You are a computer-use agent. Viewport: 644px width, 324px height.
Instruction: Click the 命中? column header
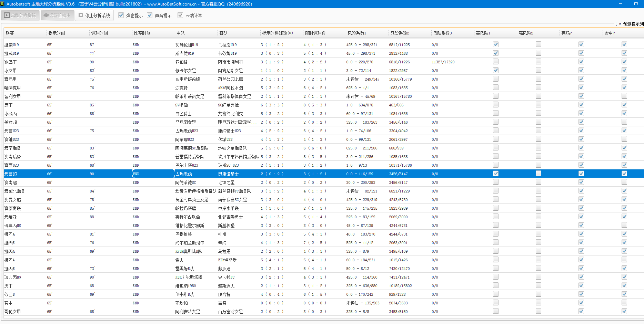610,33
